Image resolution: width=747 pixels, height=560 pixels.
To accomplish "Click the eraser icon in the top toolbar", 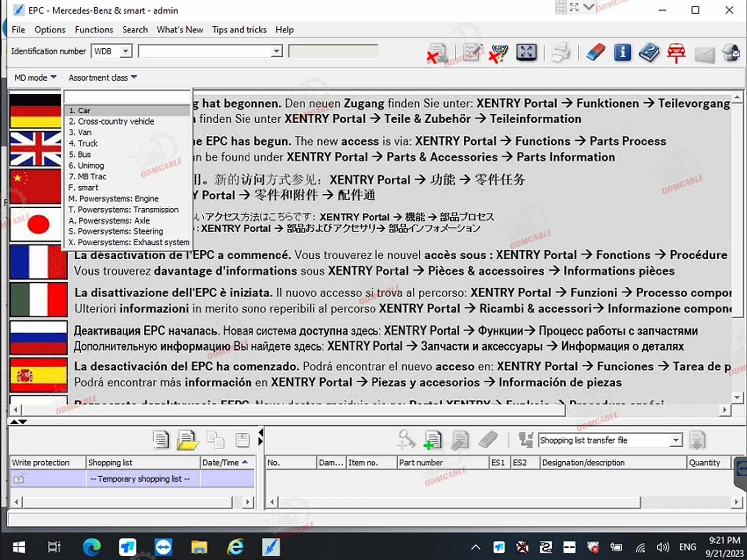I will click(596, 52).
